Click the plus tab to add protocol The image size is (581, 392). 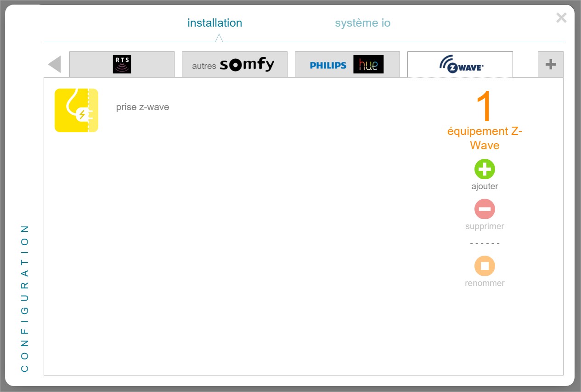click(x=550, y=65)
